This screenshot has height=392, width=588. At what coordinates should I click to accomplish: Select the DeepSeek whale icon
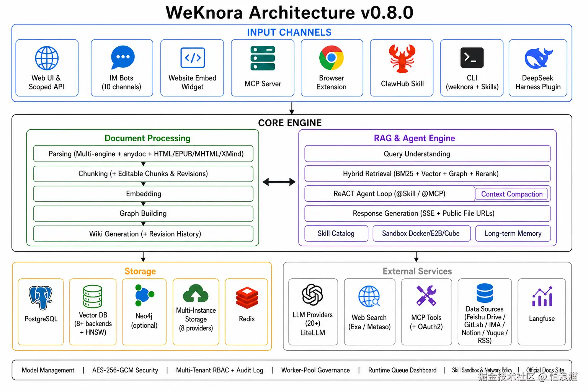(x=538, y=58)
